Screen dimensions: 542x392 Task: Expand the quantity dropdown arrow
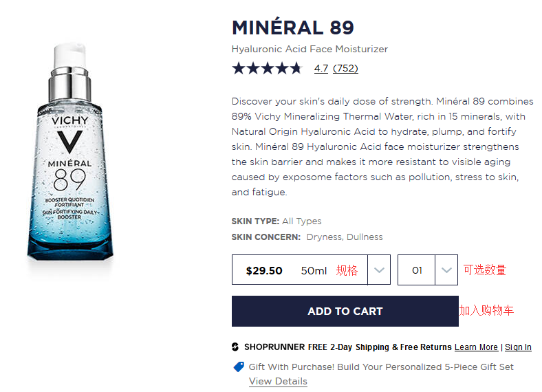(x=446, y=270)
